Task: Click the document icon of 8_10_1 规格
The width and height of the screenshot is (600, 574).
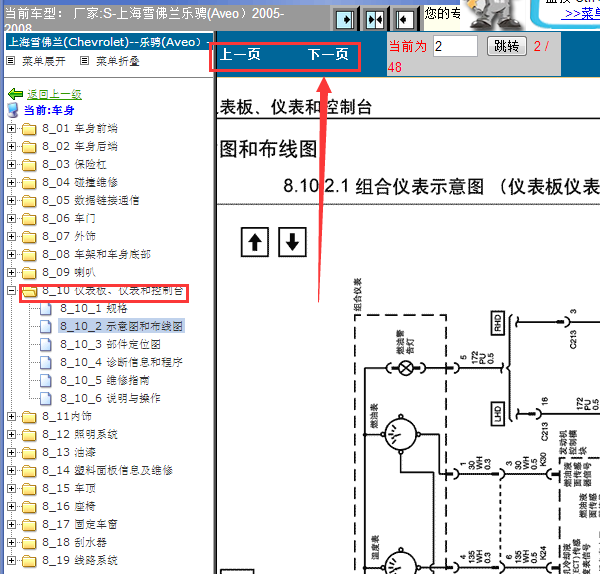Action: [46, 308]
